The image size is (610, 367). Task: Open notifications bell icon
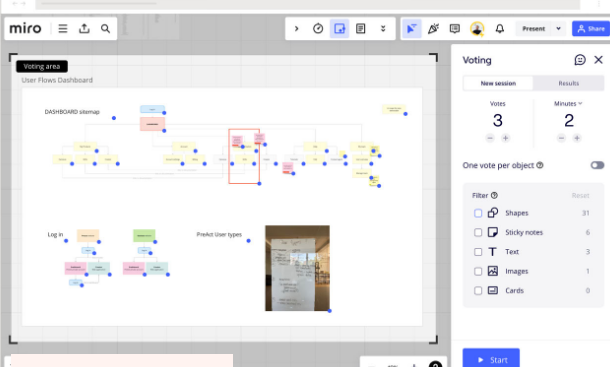(500, 28)
